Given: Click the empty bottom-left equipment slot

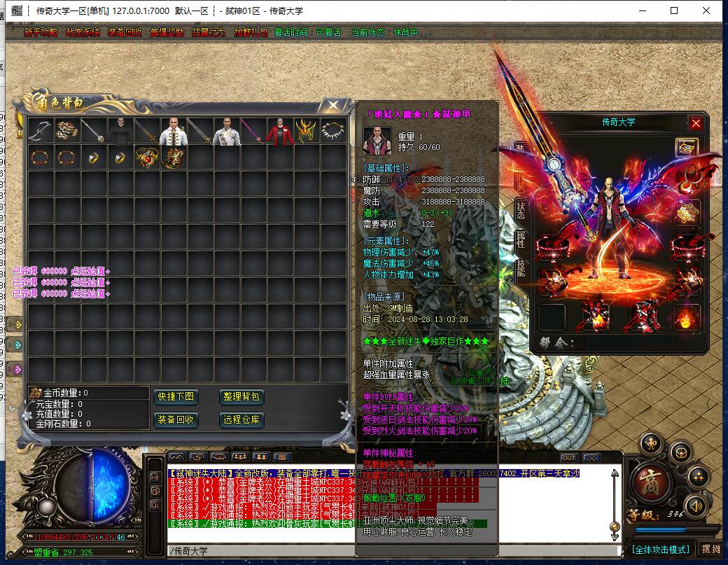Looking at the screenshot, I should pyautogui.click(x=552, y=317).
